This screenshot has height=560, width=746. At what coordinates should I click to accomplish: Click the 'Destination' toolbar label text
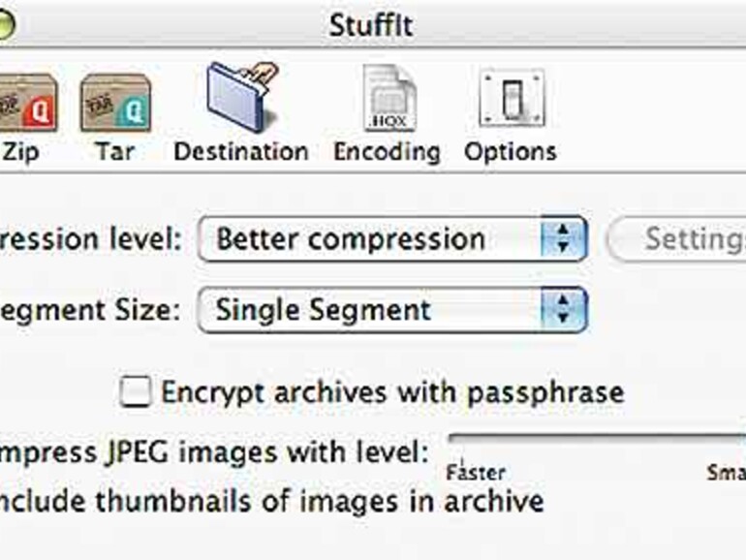[240, 152]
